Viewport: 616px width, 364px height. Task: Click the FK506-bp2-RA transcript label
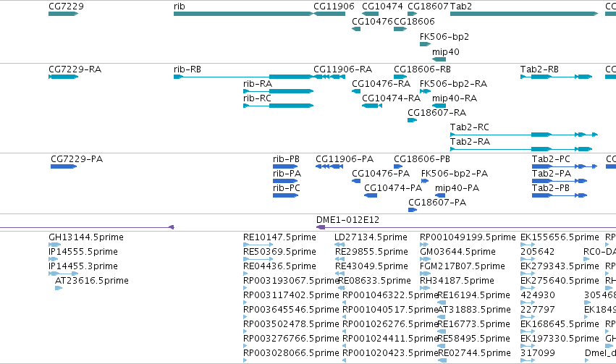pos(453,84)
